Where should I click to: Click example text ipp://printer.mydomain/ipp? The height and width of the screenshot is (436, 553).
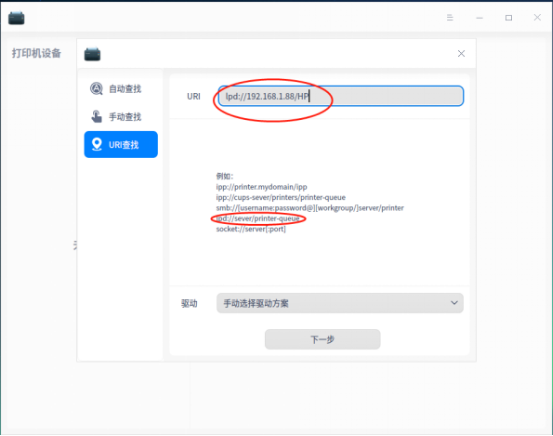[x=261, y=187]
